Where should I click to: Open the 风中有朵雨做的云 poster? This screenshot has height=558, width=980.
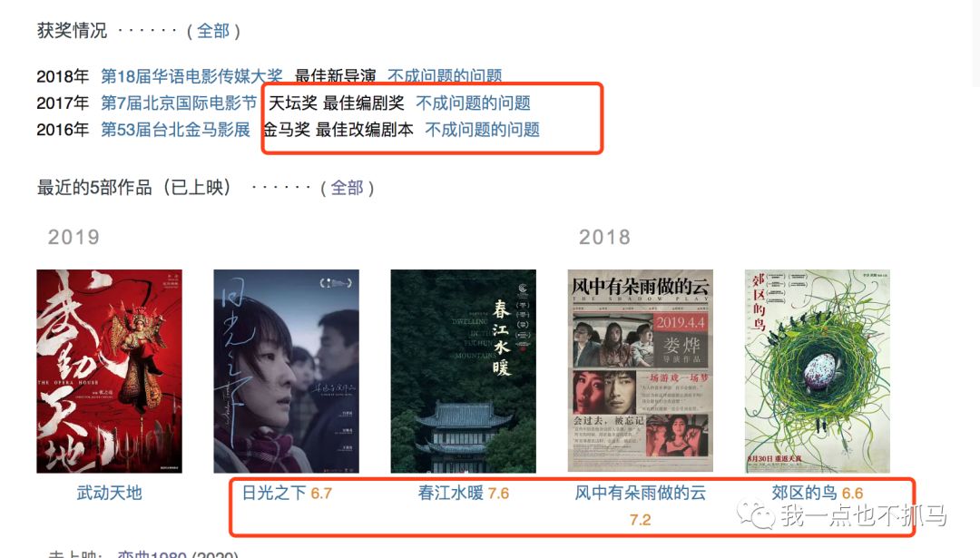coord(640,371)
